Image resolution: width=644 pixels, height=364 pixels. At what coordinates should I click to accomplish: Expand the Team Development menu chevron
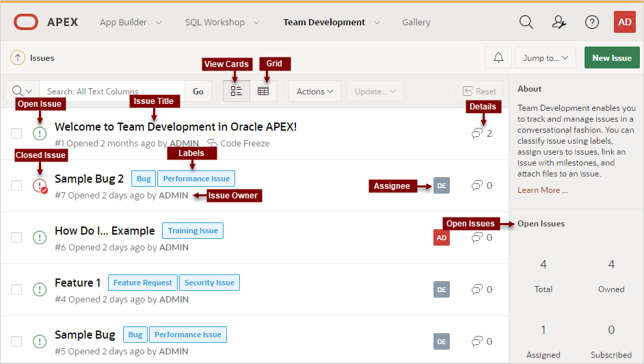click(377, 23)
